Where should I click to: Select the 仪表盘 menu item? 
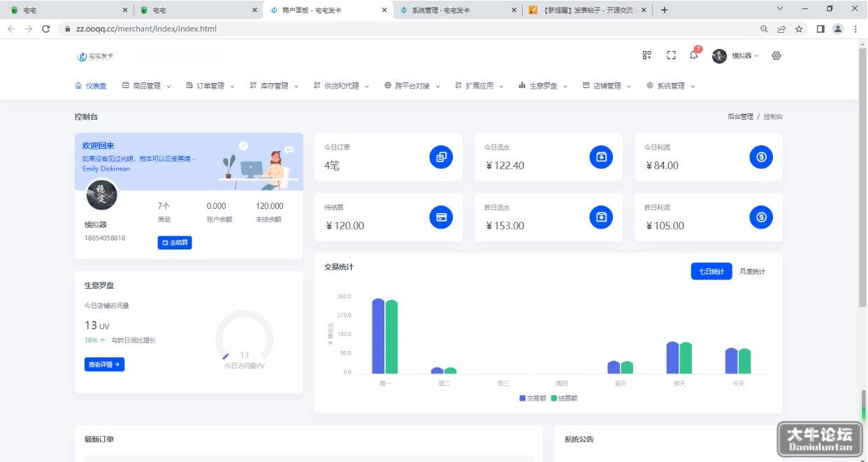pyautogui.click(x=91, y=86)
